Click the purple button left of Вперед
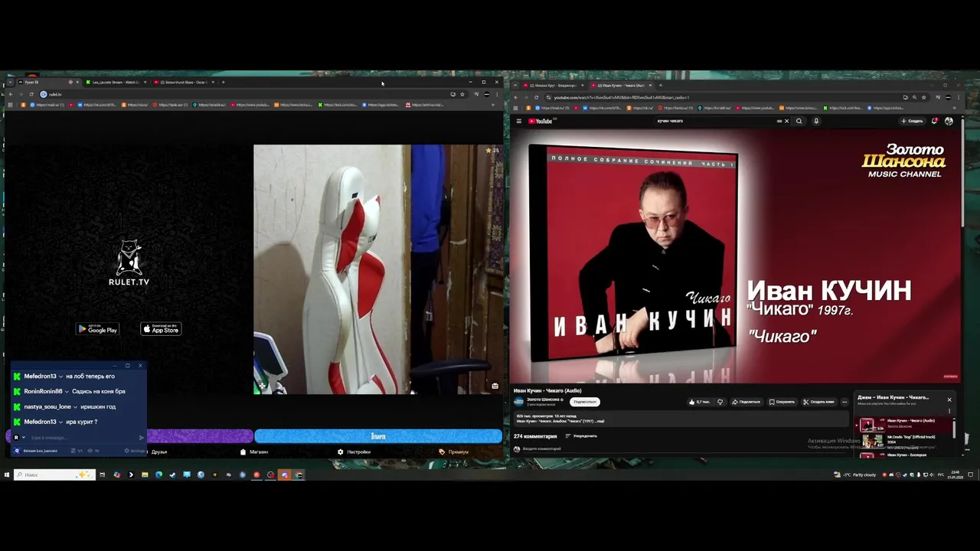This screenshot has width=980, height=551. 199,436
